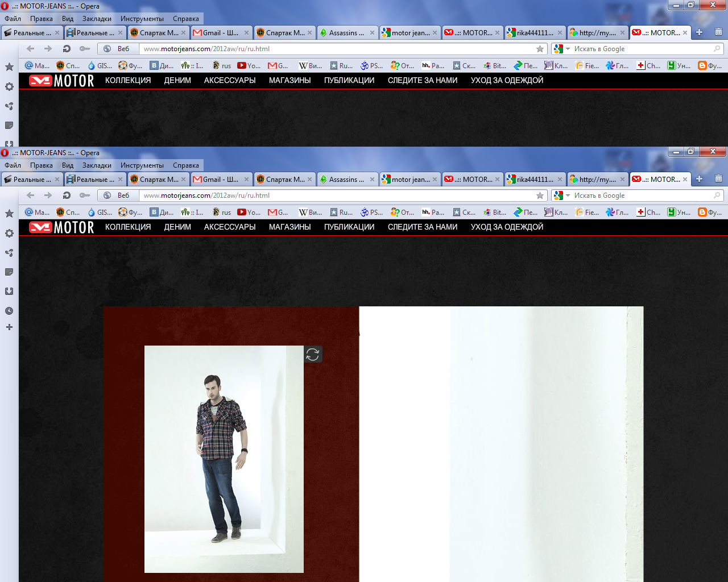Open the Правка menu in the background window
The height and width of the screenshot is (582, 728).
pos(42,19)
